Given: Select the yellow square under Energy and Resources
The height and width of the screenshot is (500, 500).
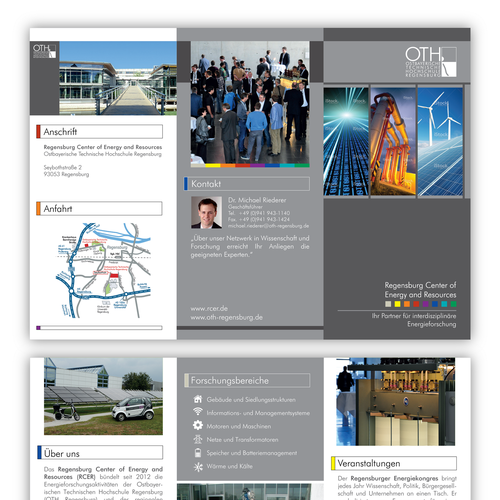Looking at the screenshot, I should coord(397,304).
